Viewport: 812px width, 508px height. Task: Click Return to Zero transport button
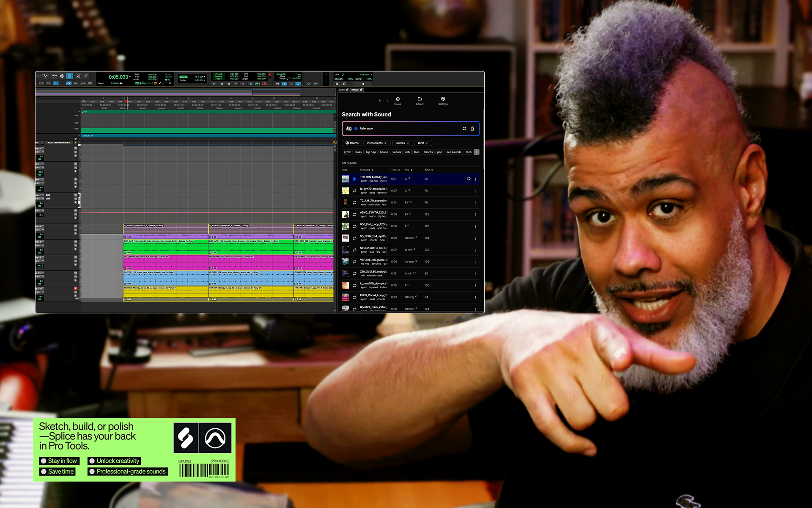pyautogui.click(x=222, y=84)
